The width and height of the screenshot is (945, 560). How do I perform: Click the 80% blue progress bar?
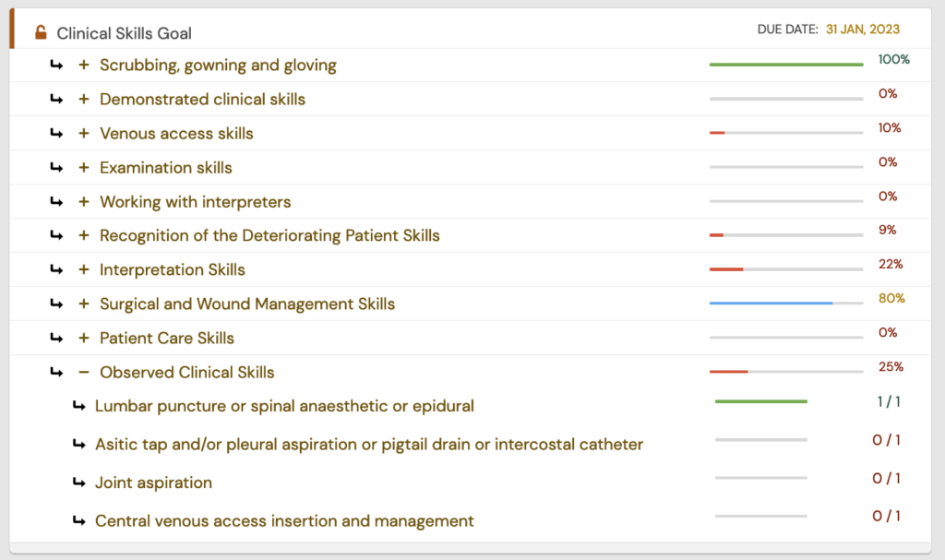tap(771, 302)
